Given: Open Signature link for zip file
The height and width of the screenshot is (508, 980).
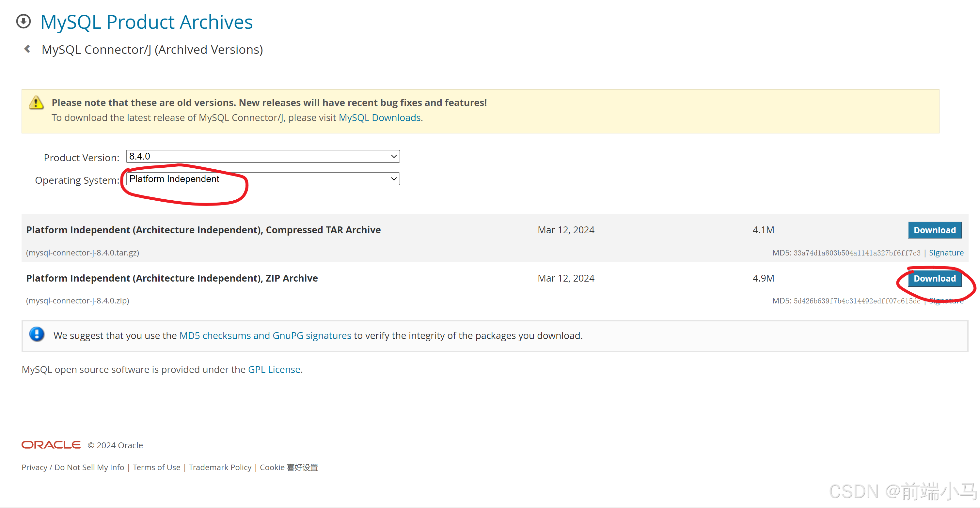Looking at the screenshot, I should 946,301.
